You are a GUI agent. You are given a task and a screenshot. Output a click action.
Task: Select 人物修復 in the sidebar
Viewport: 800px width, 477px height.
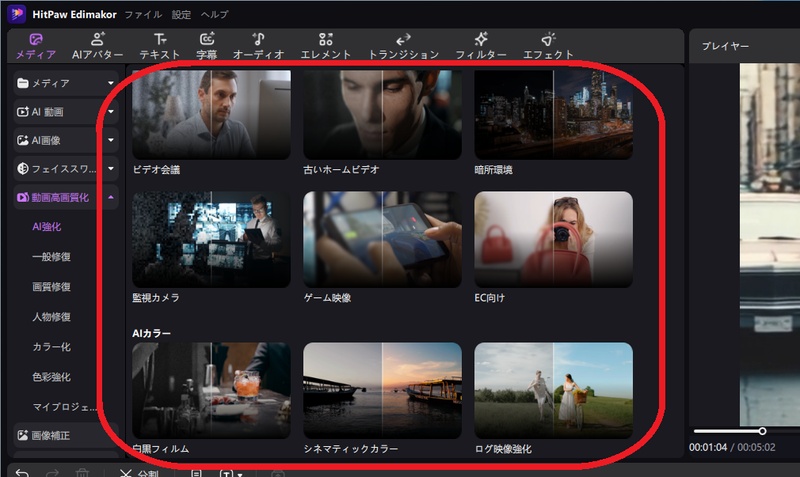point(52,317)
